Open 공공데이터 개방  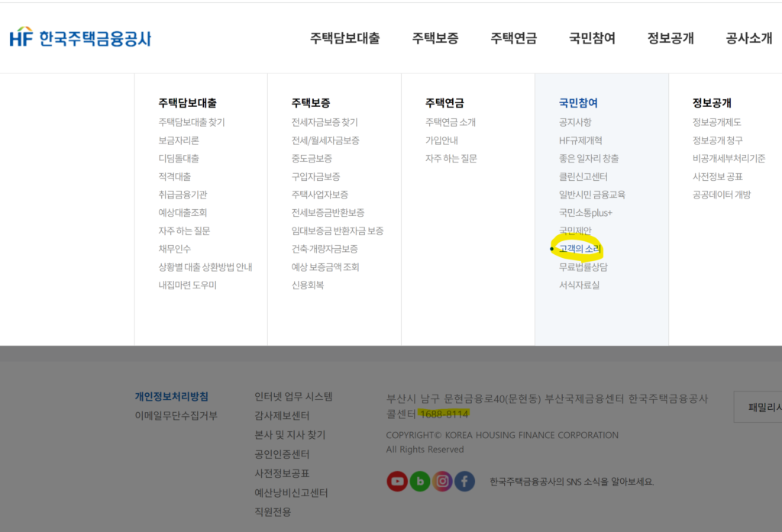[x=721, y=195]
